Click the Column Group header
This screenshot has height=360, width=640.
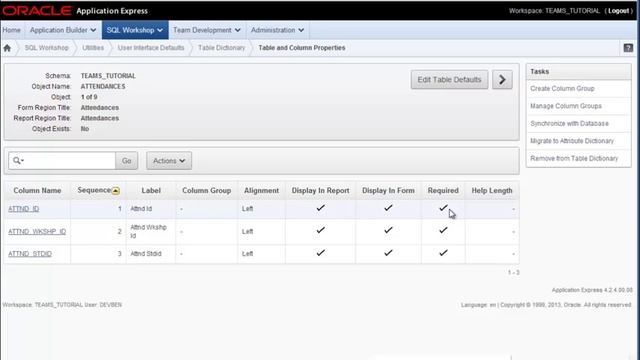pyautogui.click(x=207, y=191)
